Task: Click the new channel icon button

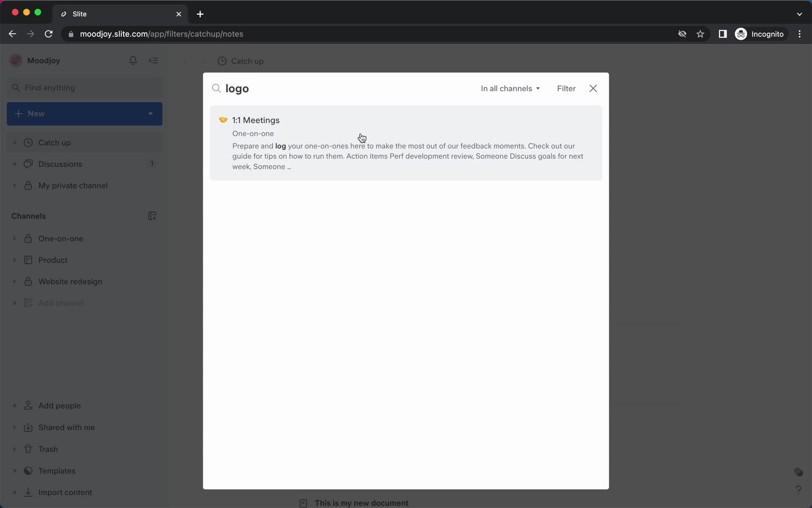Action: 153,215
